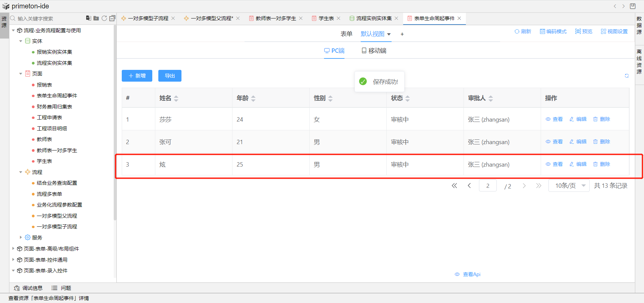This screenshot has height=303, width=644.
Task: Delete the row for 莎莎
Action: coord(601,119)
